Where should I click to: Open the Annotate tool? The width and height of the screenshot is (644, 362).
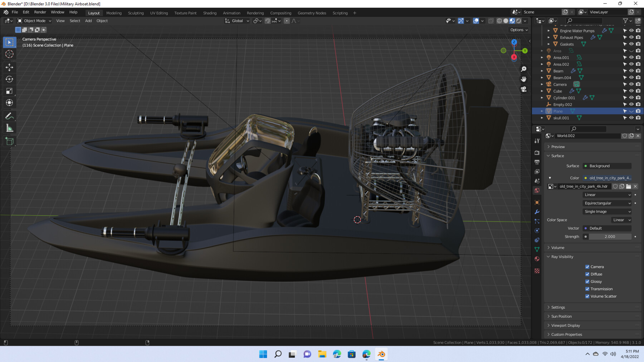pyautogui.click(x=10, y=115)
